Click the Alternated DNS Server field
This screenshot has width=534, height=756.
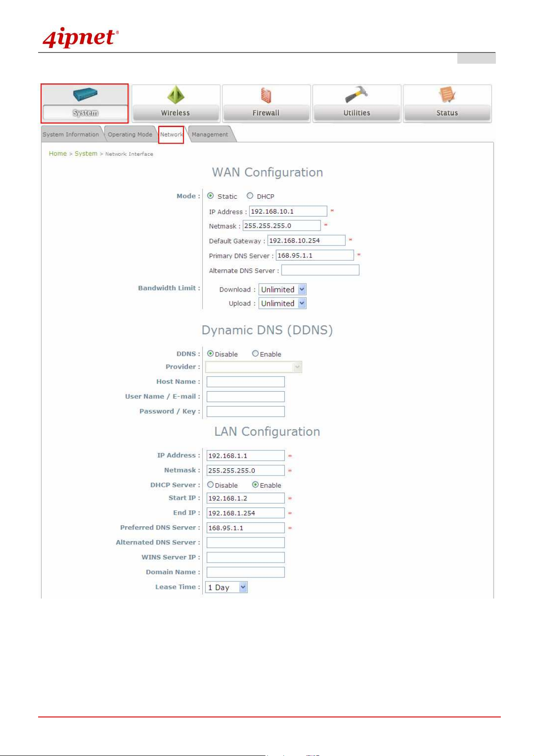(x=246, y=542)
